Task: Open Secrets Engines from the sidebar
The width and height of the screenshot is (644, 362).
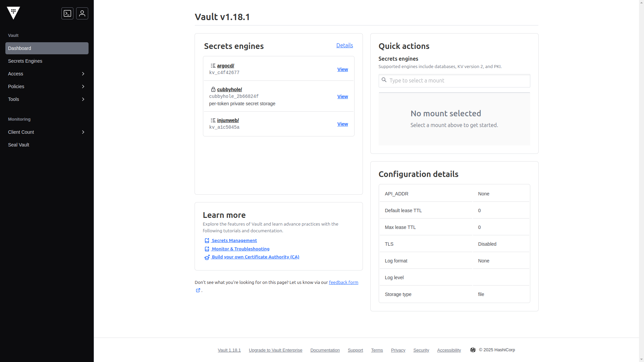Action: [25, 61]
